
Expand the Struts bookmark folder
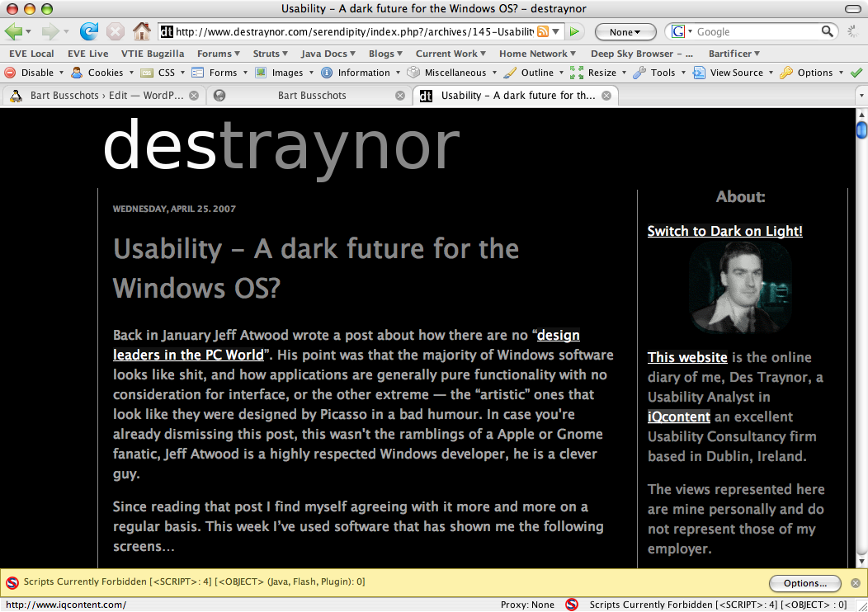coord(271,54)
